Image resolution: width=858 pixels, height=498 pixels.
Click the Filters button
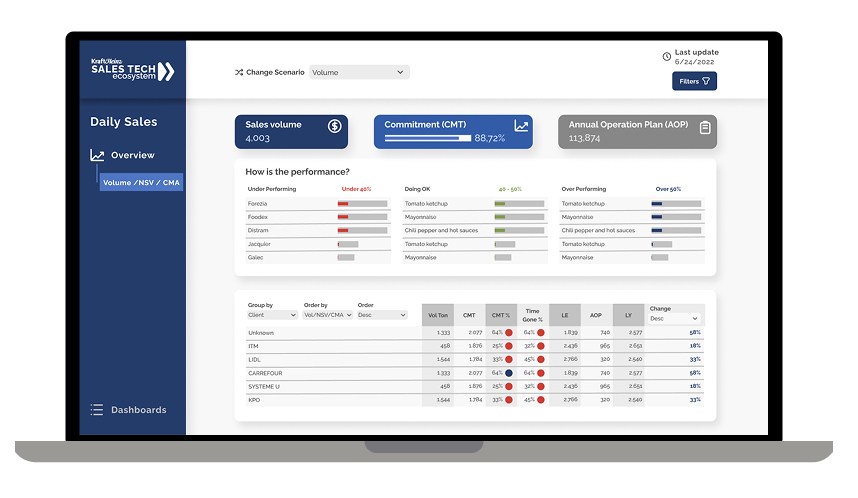[694, 81]
